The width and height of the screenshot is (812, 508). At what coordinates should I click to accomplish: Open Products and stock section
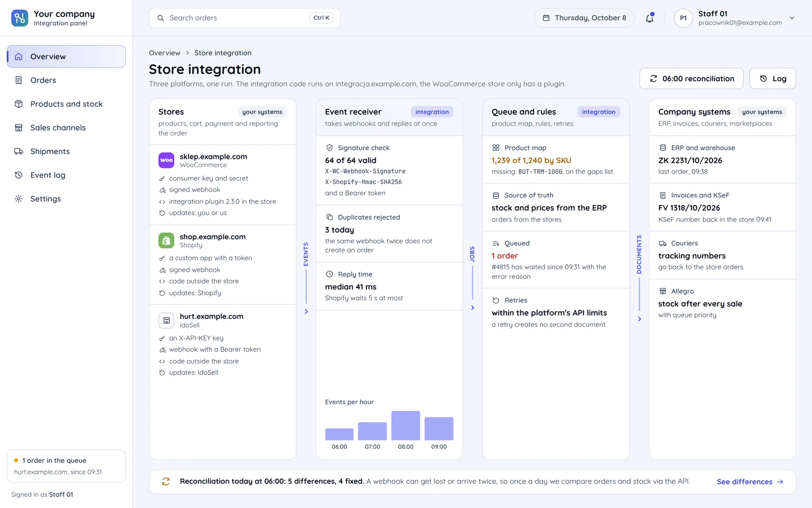(66, 104)
